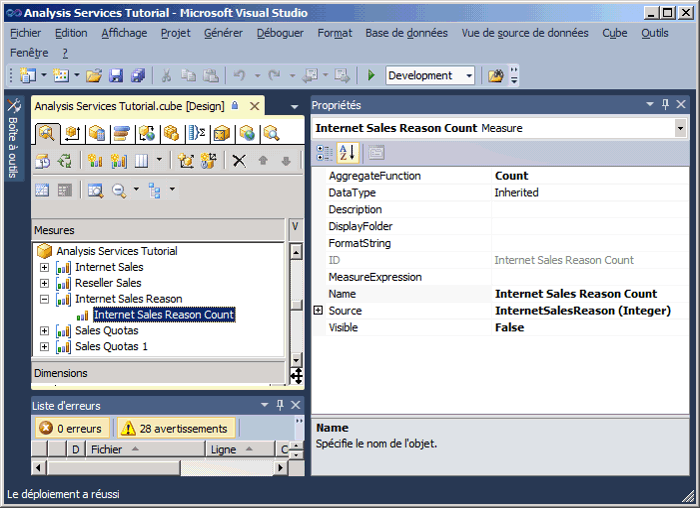
Task: Open the Calculations tab with sigma icon
Action: pos(196,133)
